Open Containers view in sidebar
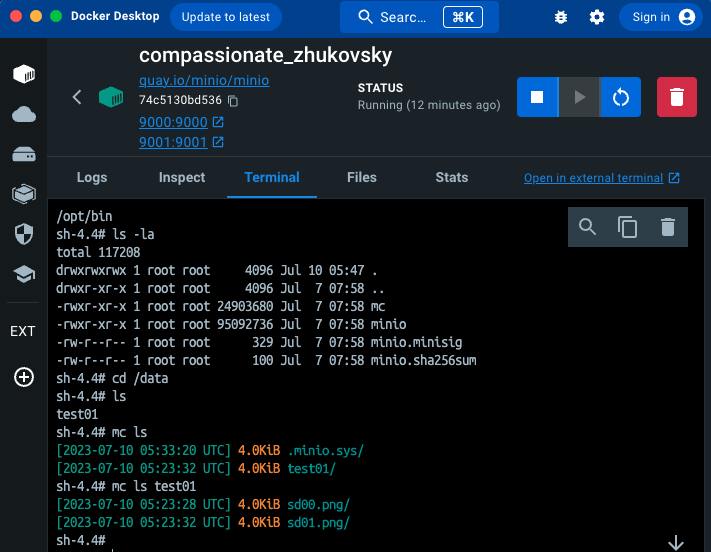The image size is (711, 552). tap(23, 74)
